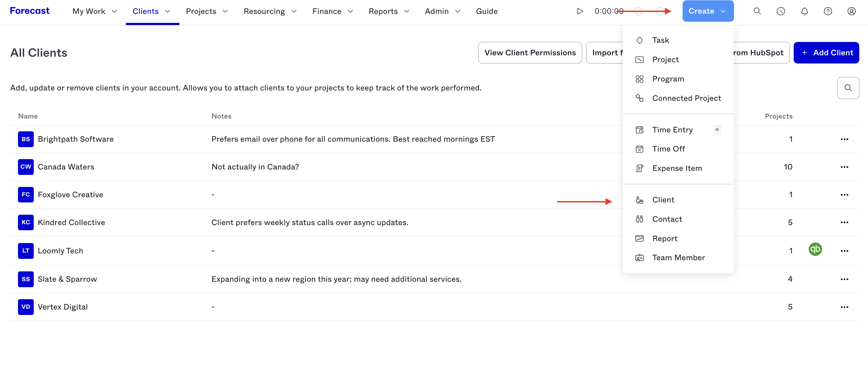868x370 pixels.
Task: Click the Time Entry calendar-clock icon
Action: (639, 130)
